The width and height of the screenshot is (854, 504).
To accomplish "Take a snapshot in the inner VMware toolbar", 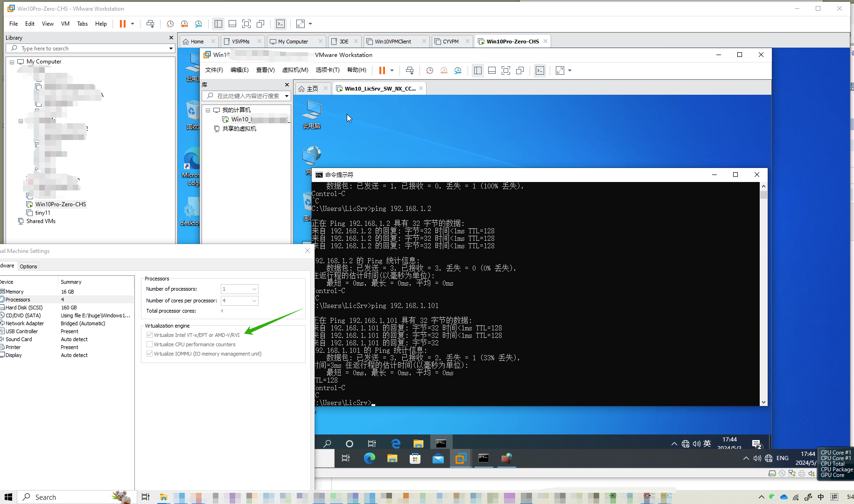I will pos(430,70).
